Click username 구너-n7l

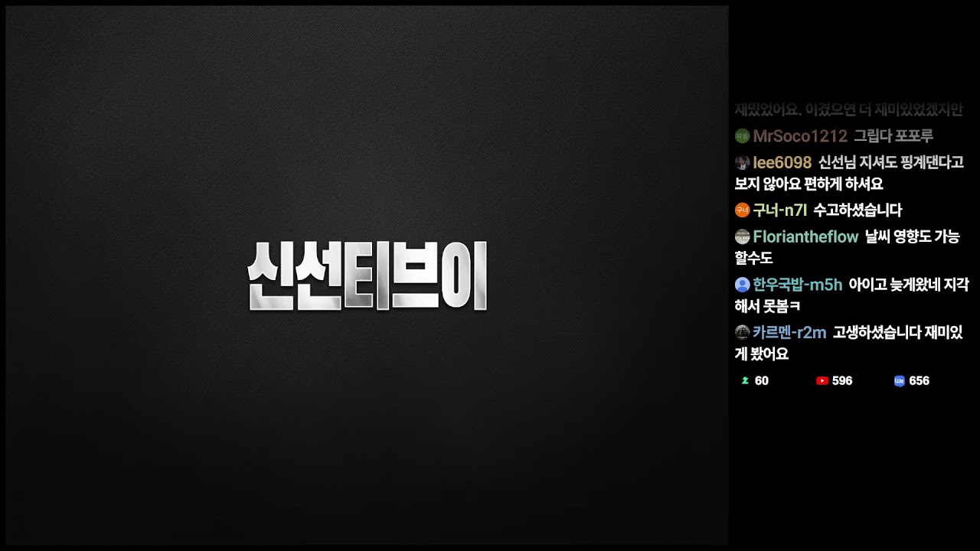(x=779, y=210)
